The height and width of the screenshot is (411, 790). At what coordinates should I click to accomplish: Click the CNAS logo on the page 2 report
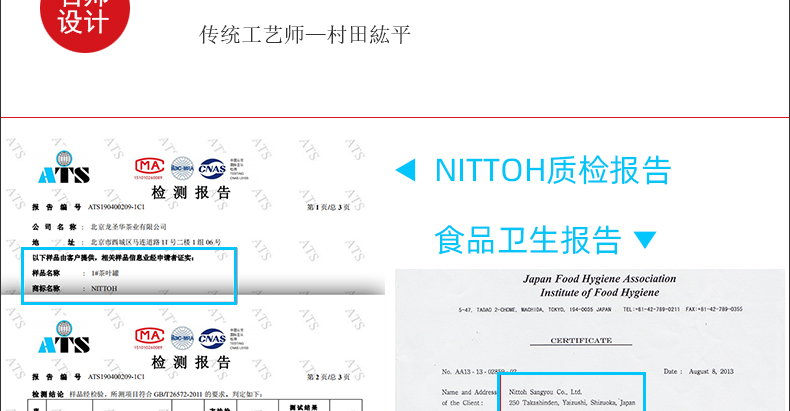[x=212, y=338]
